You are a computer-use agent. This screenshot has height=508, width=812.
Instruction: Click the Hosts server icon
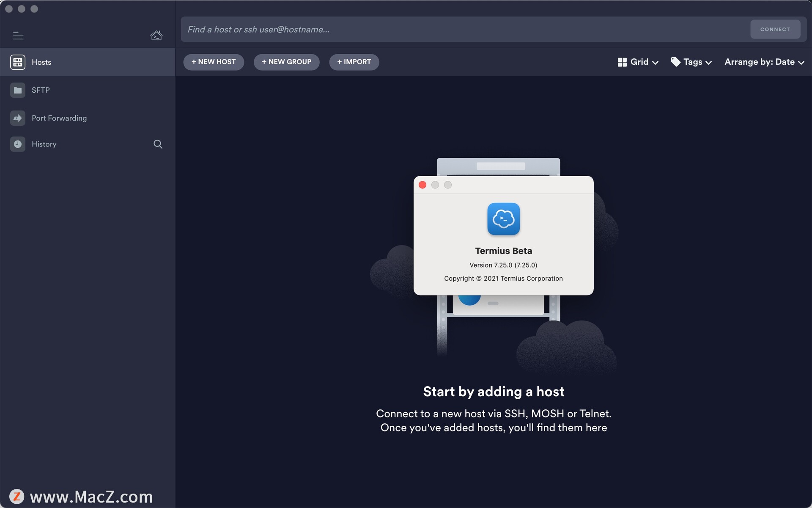(x=18, y=62)
